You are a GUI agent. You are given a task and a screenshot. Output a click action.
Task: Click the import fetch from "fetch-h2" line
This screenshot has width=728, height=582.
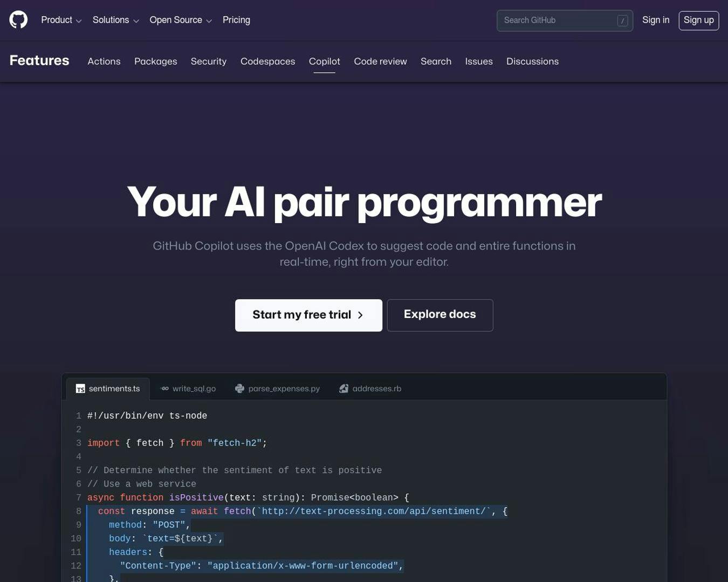pos(177,443)
